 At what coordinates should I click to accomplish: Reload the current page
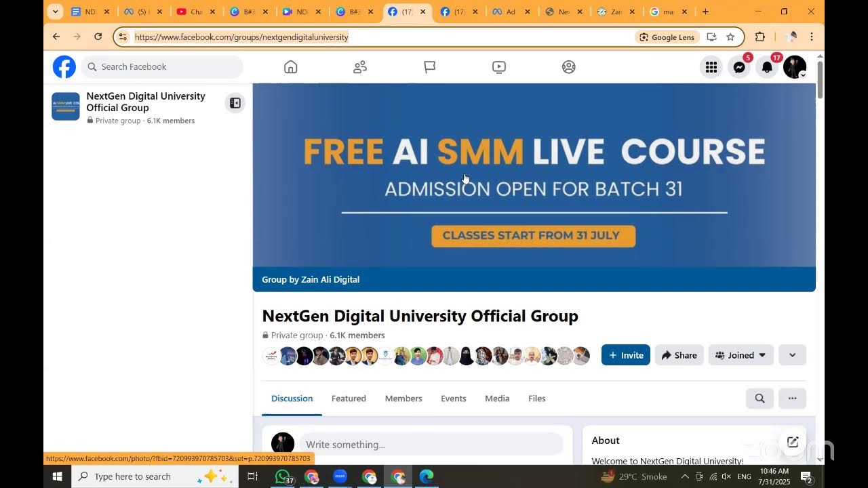click(x=98, y=37)
